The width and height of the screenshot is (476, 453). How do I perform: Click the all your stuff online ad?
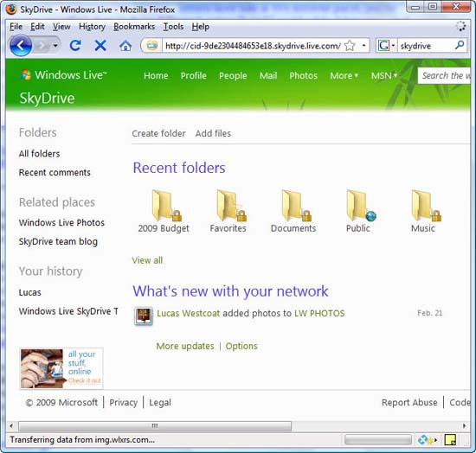click(x=61, y=368)
